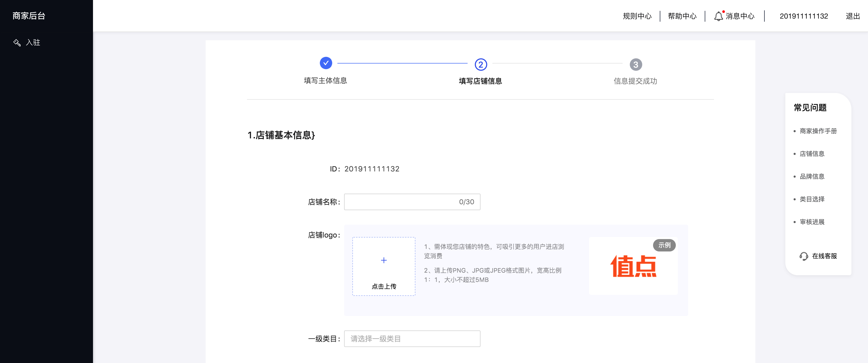Open the 商家操作手册 link
The image size is (868, 363).
coord(818,131)
